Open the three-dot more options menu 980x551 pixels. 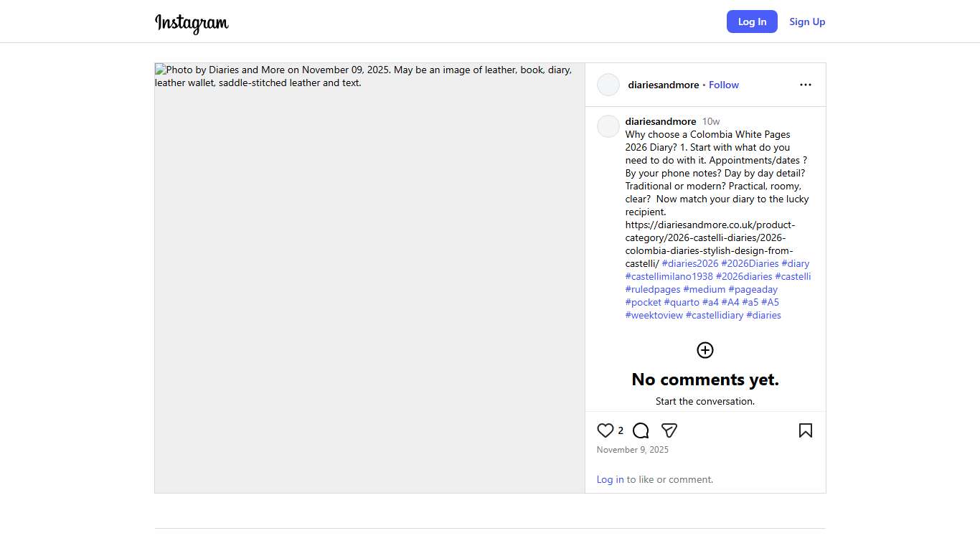pos(805,85)
